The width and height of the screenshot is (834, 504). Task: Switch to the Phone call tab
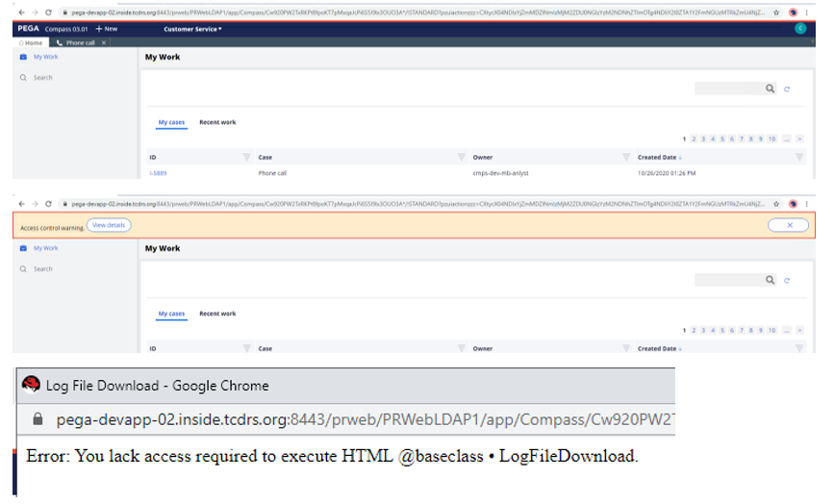[x=76, y=42]
